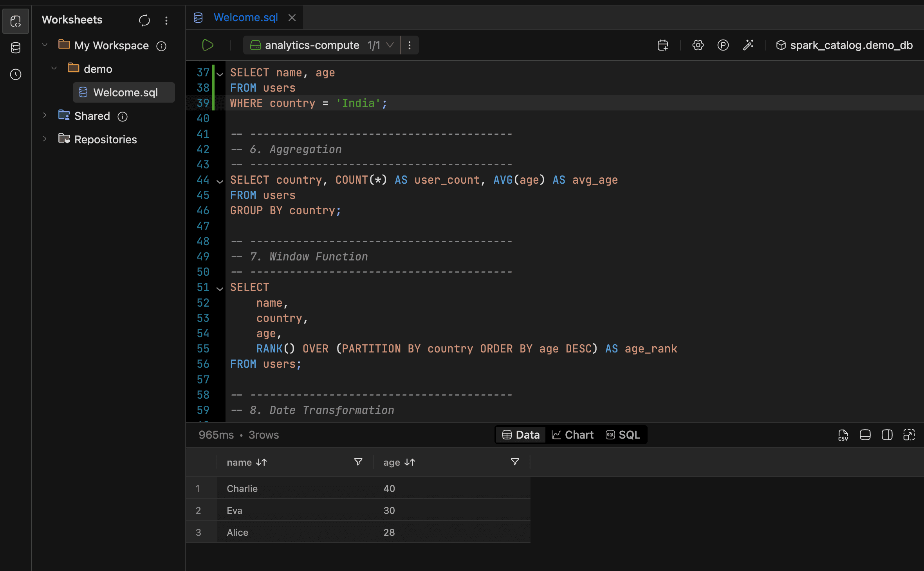Open the database catalog sidebar icon
924x571 pixels.
16,48
